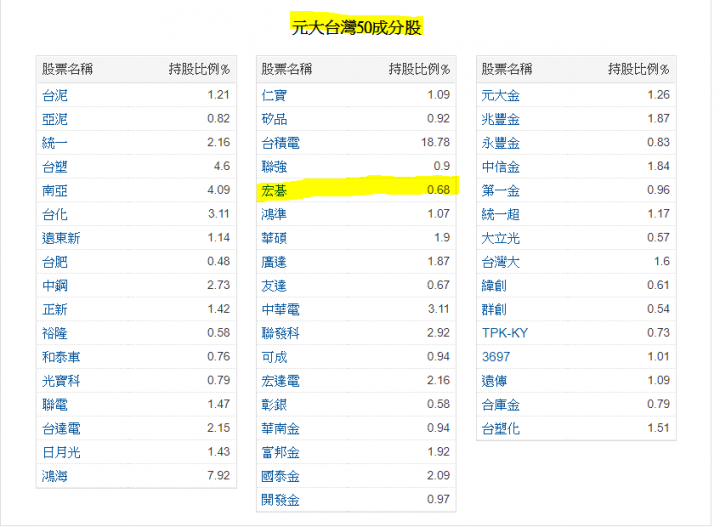Open the 統一超 stock link
The image size is (720, 527).
(x=501, y=214)
